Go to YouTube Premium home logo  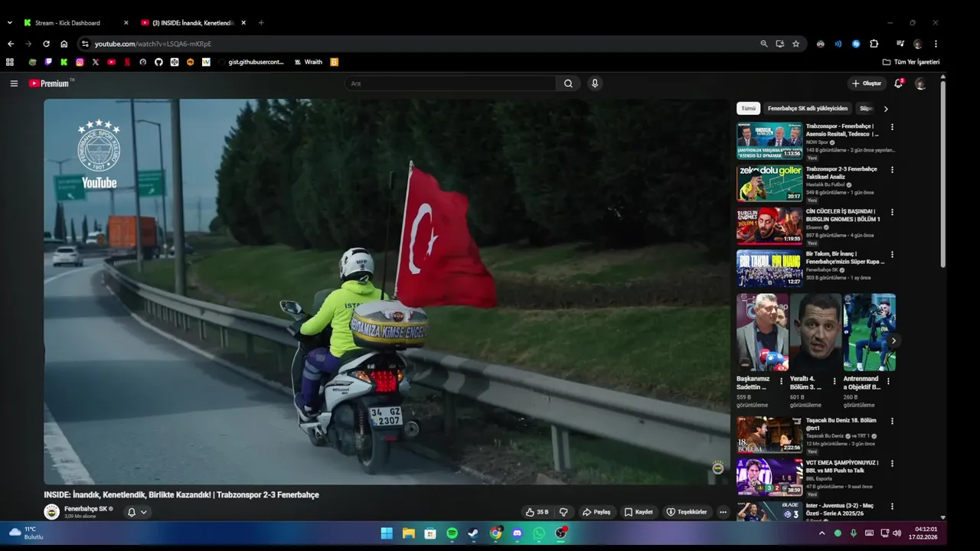pos(50,83)
